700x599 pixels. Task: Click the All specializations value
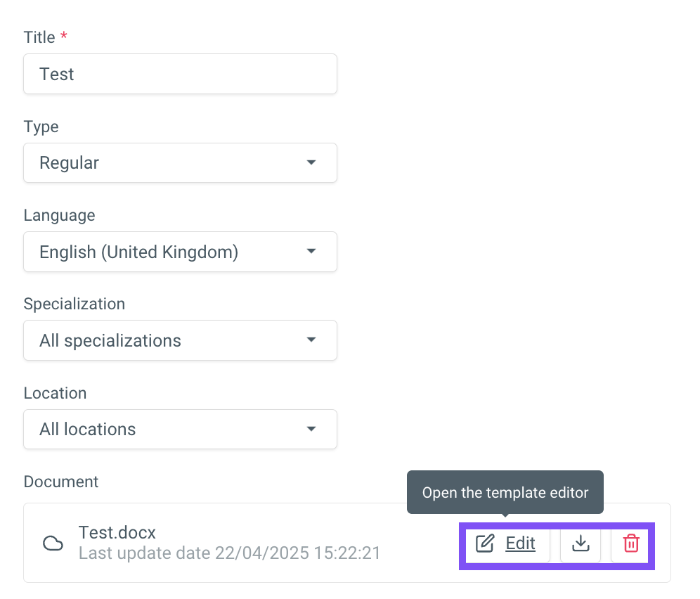point(110,341)
